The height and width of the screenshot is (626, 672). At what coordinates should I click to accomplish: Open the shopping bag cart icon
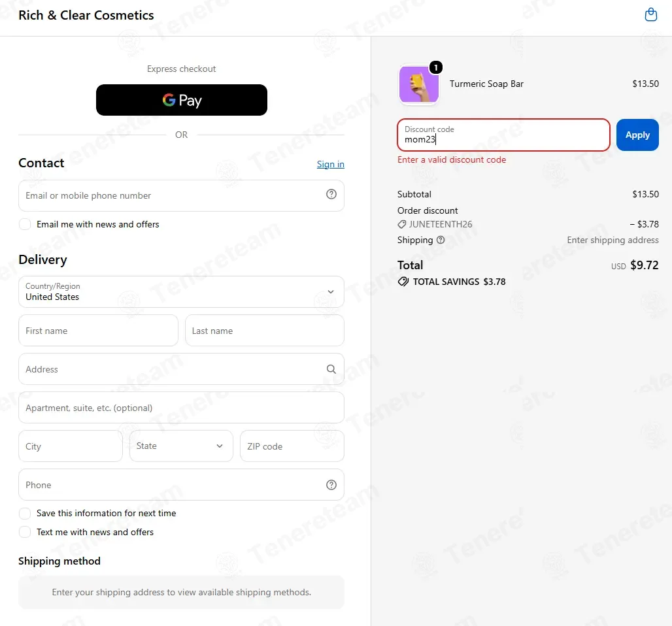tap(650, 14)
